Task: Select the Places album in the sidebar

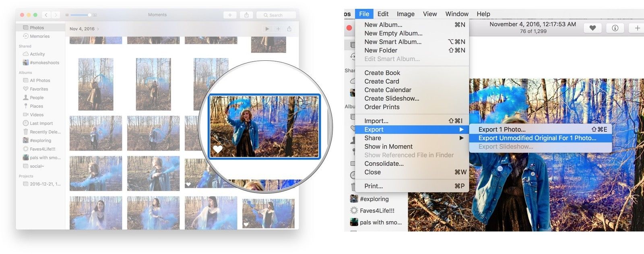Action: tap(36, 106)
